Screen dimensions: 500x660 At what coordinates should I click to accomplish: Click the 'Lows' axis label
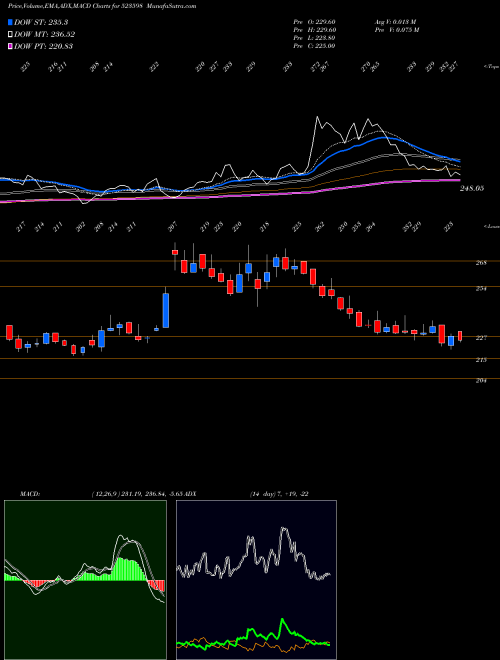point(491,226)
